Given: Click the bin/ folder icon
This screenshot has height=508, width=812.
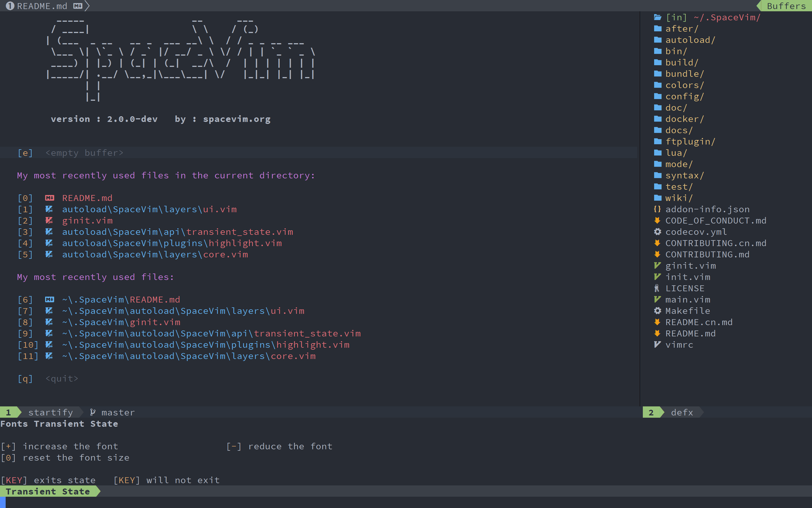Looking at the screenshot, I should pos(658,51).
